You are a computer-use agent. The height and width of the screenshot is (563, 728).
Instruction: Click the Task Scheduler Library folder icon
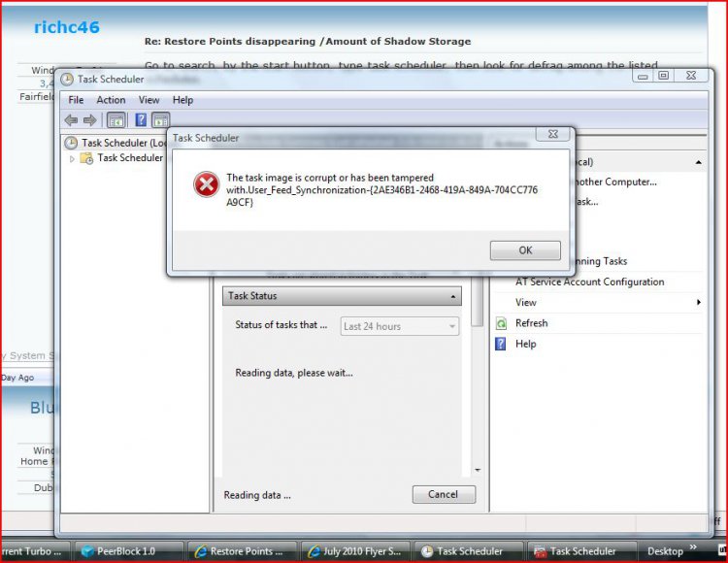point(86,157)
